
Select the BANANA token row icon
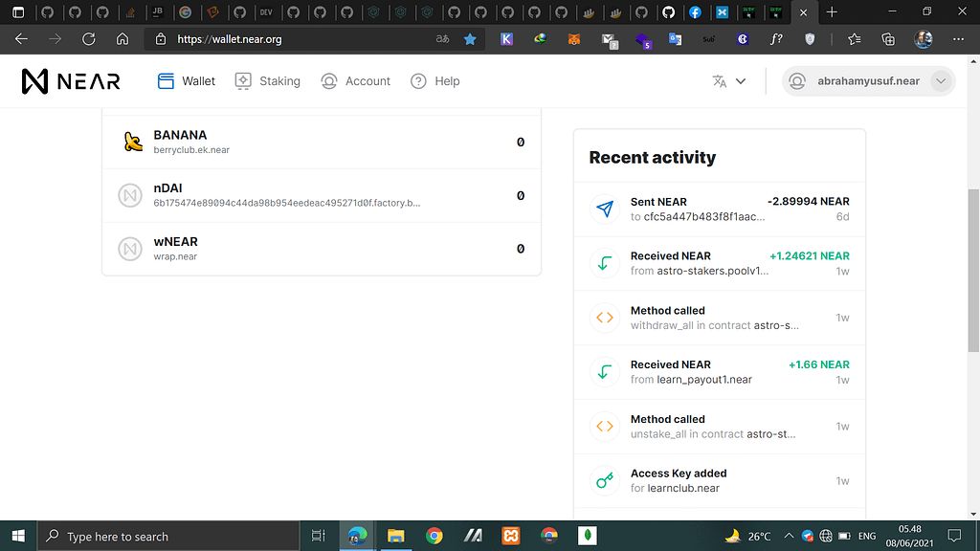(x=132, y=142)
